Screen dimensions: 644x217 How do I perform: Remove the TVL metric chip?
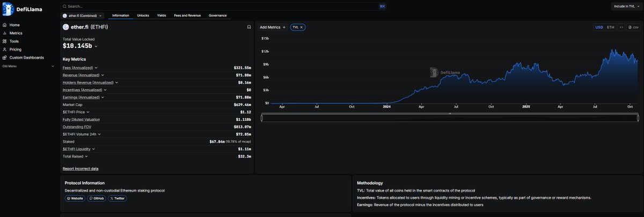[302, 27]
